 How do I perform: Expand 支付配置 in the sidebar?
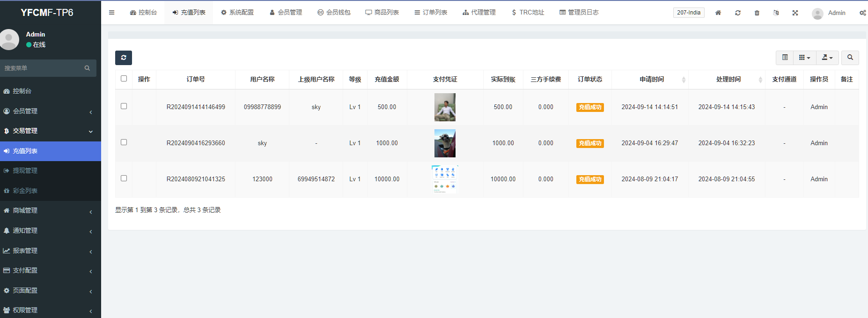tap(51, 270)
